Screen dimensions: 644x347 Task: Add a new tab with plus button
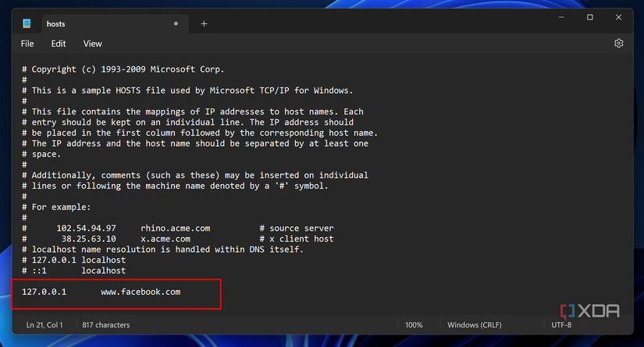pyautogui.click(x=204, y=24)
